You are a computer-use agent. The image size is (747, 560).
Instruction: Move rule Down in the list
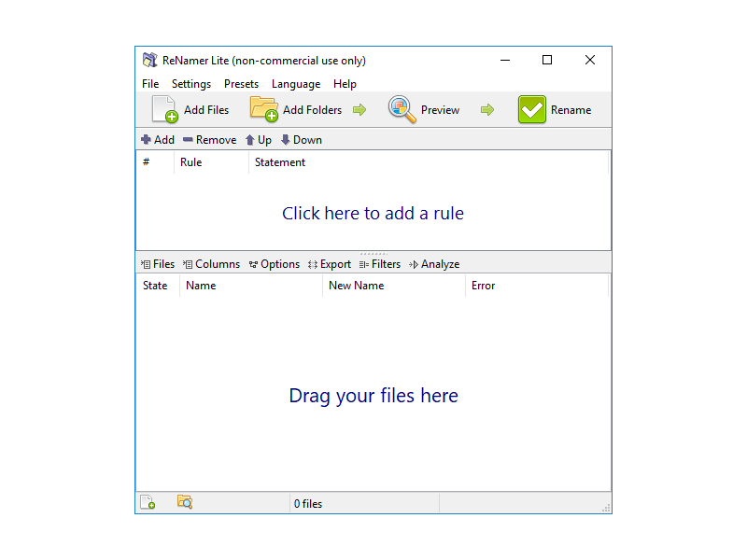click(301, 140)
